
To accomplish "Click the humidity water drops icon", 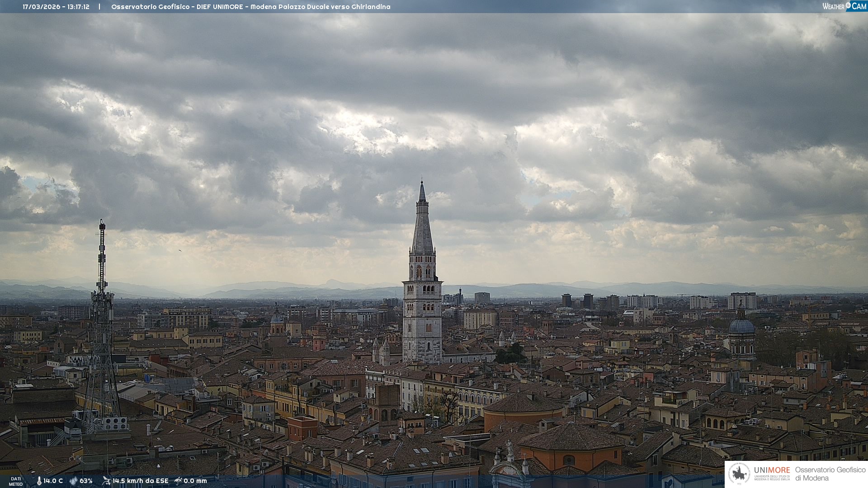I will pos(73,481).
